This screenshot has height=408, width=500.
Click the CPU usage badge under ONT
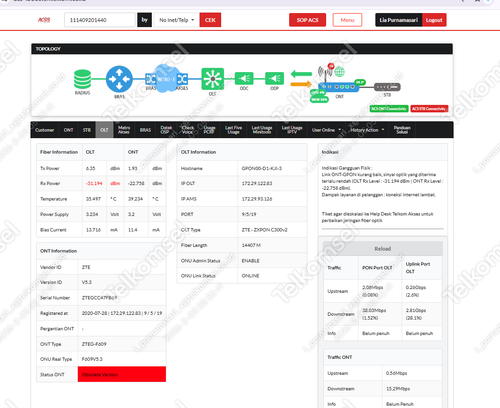(x=318, y=92)
